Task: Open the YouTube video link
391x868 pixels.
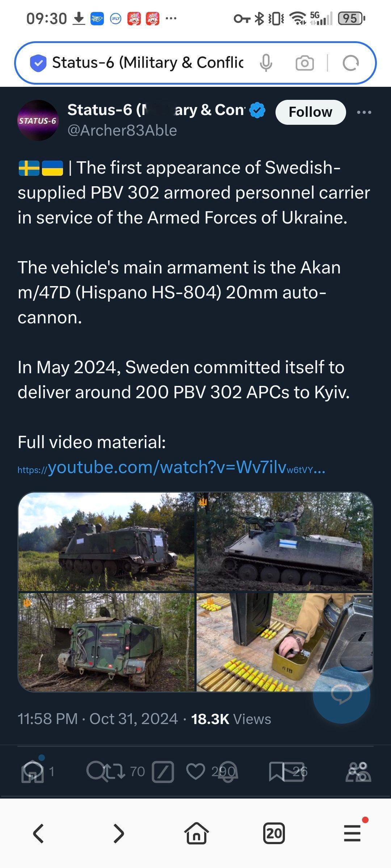Action: [171, 467]
